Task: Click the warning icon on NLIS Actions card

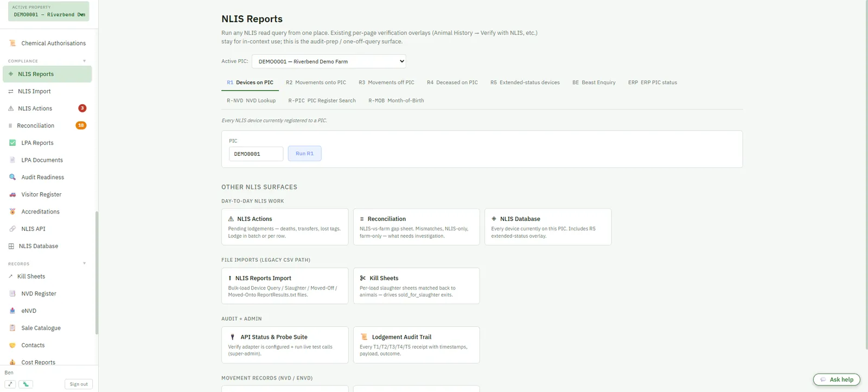Action: pyautogui.click(x=231, y=219)
